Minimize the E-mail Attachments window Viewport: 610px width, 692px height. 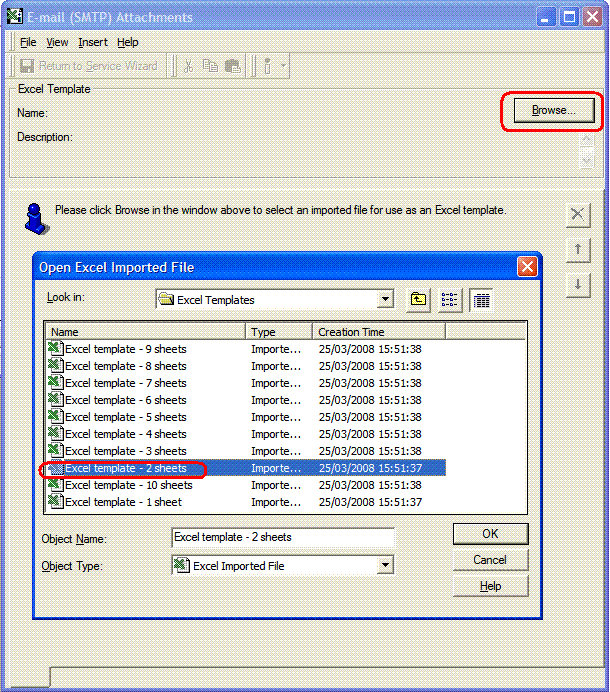coord(546,17)
